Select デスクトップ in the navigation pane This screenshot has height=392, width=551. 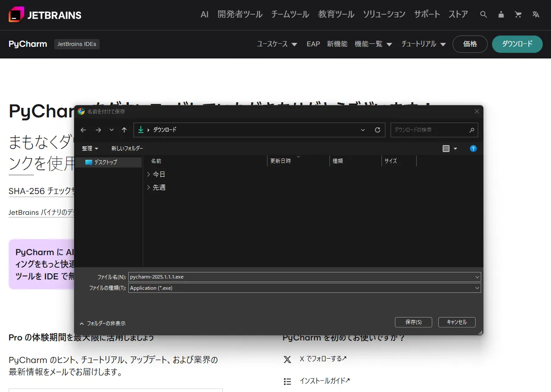pyautogui.click(x=108, y=162)
